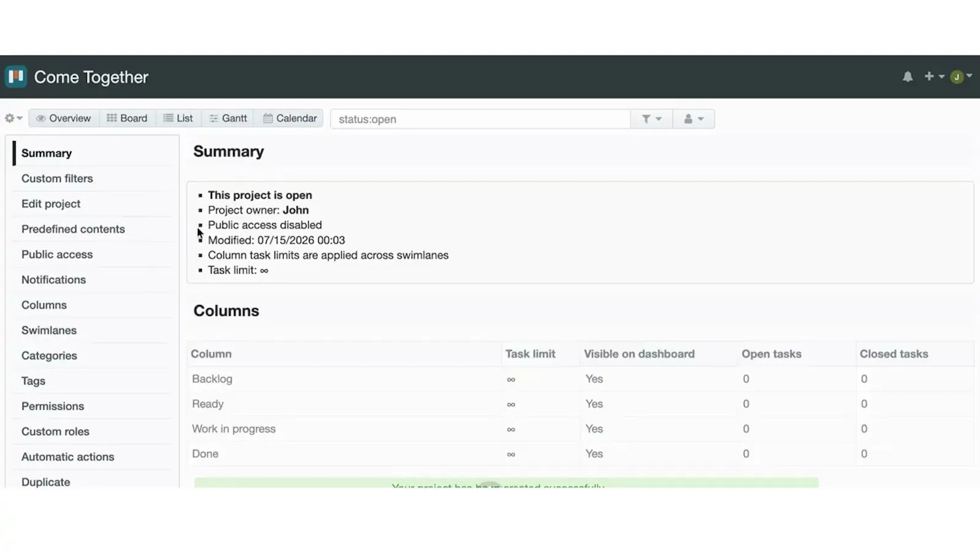
Task: Click the Come Together project title
Action: [91, 77]
